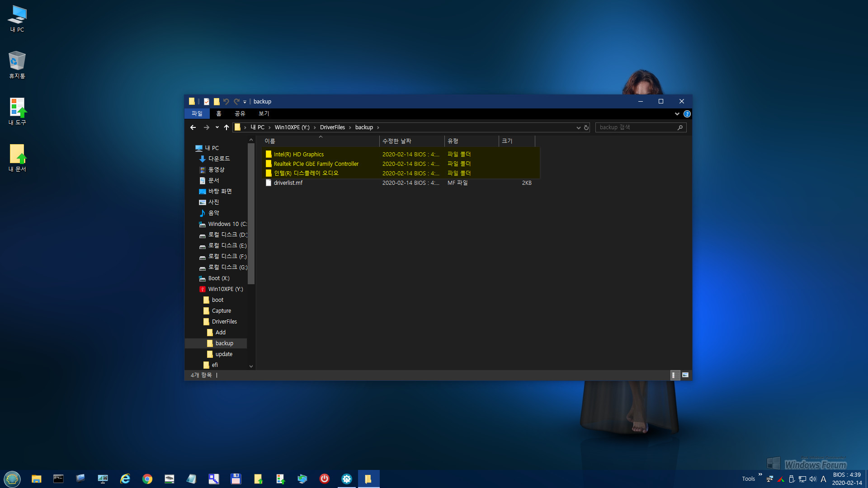Image resolution: width=868 pixels, height=488 pixels.
Task: Select the Intel(R) HD Graphics folder
Action: tap(299, 155)
